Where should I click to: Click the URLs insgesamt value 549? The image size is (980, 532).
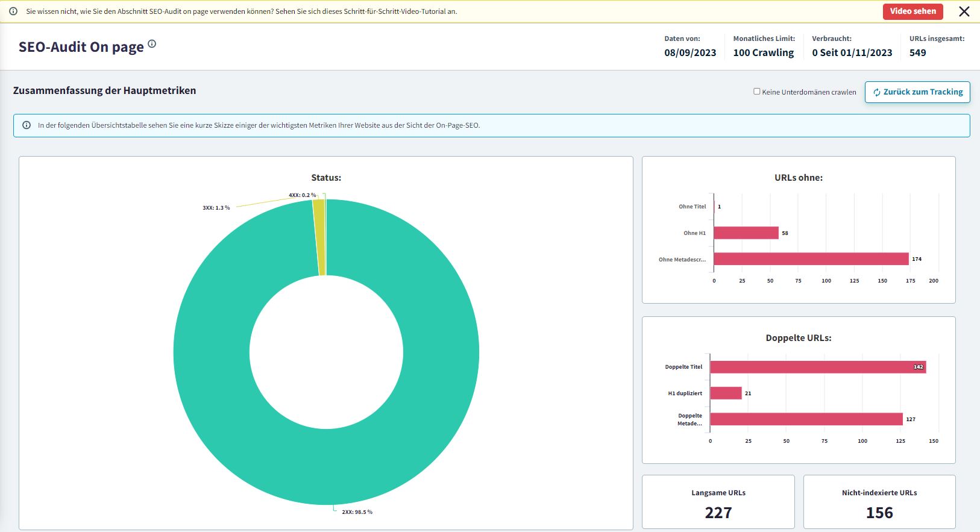click(x=917, y=53)
